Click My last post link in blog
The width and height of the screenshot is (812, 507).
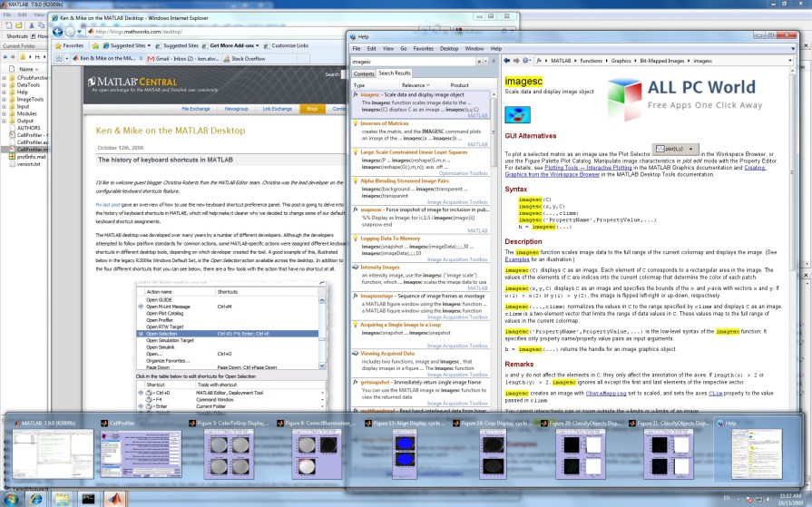pos(108,205)
